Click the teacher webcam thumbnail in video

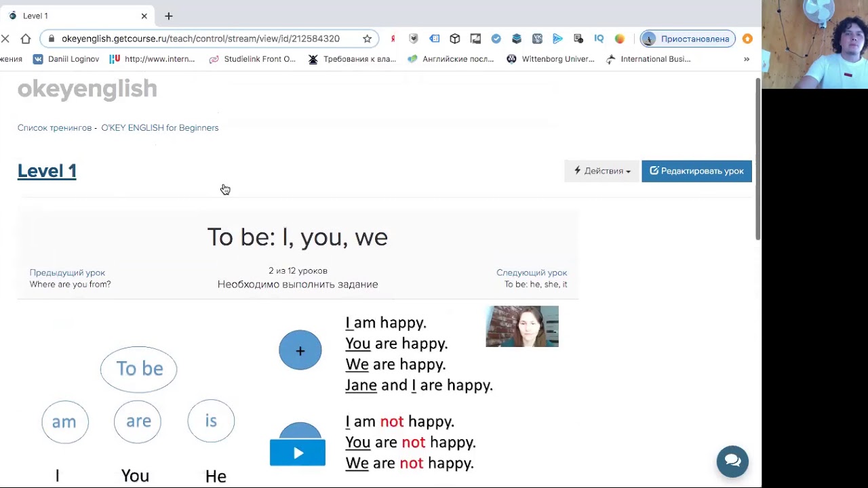pos(522,326)
